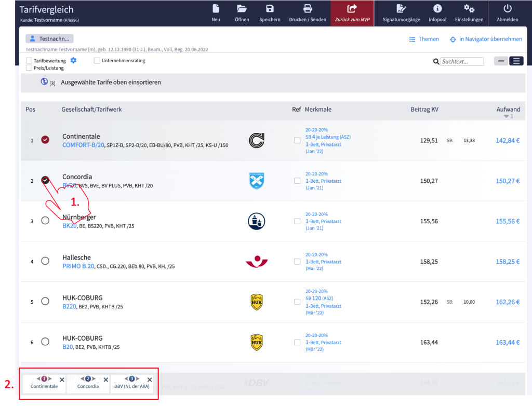Open Tarifbewertung settings gear icon
This screenshot has height=406, width=532.
[x=73, y=60]
